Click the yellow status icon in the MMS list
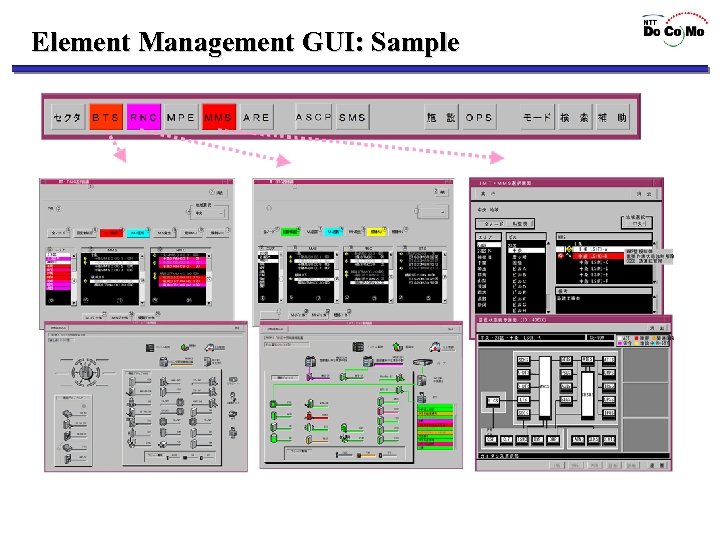This screenshot has height=540, width=720. tap(568, 249)
